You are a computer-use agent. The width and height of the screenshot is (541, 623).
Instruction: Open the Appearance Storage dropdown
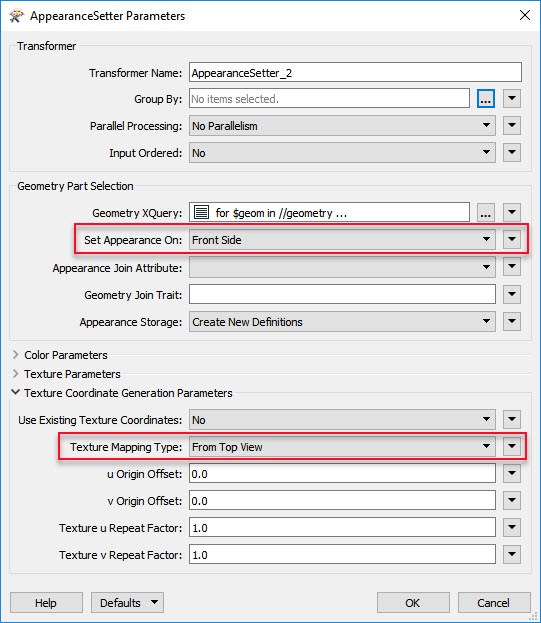click(342, 321)
